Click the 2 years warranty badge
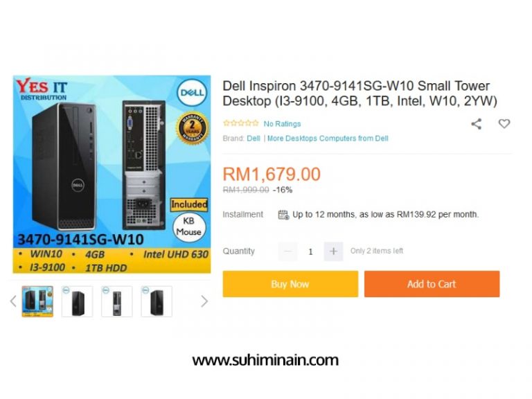The width and height of the screenshot is (532, 399). (x=192, y=129)
